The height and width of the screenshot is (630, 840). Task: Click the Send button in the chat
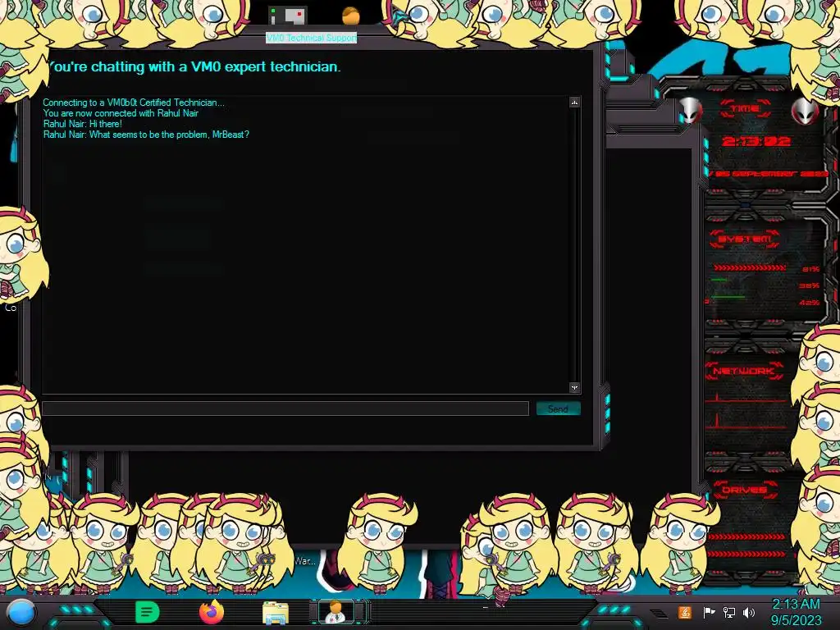(x=558, y=409)
